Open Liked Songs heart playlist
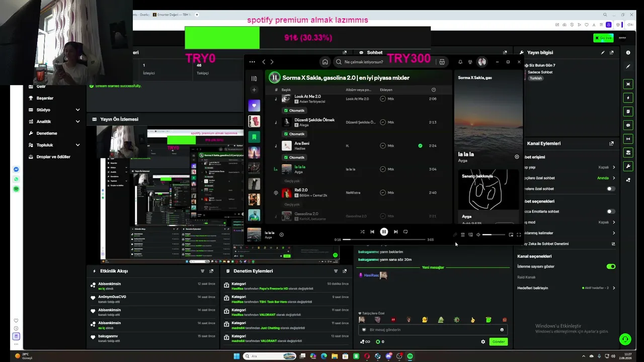Screen dimensions: 644x362 [x=254, y=106]
